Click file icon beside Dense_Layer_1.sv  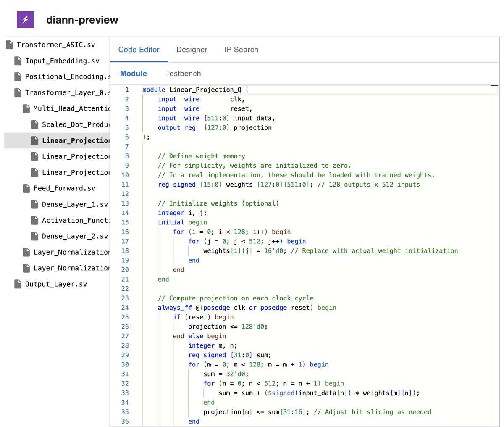[34, 204]
